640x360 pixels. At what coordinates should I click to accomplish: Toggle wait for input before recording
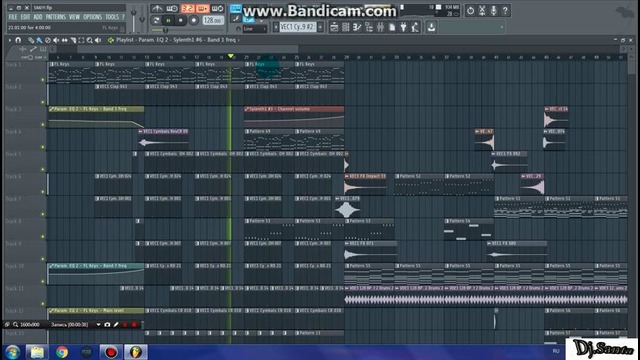(x=172, y=9)
